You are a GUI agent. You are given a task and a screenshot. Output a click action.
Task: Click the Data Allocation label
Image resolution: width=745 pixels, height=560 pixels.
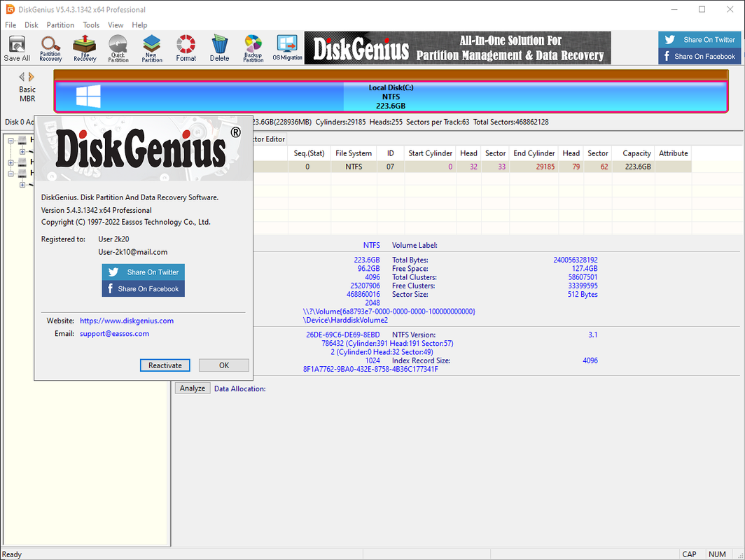coord(240,388)
